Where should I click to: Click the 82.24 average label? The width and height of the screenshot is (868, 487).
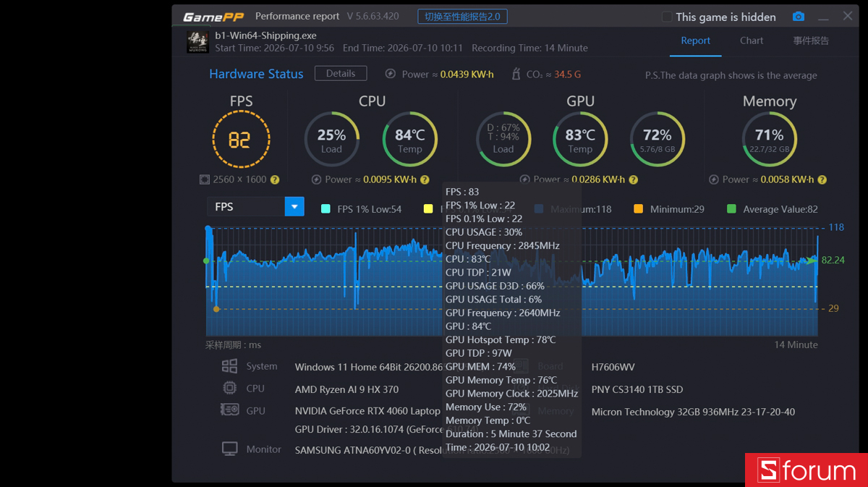(833, 260)
